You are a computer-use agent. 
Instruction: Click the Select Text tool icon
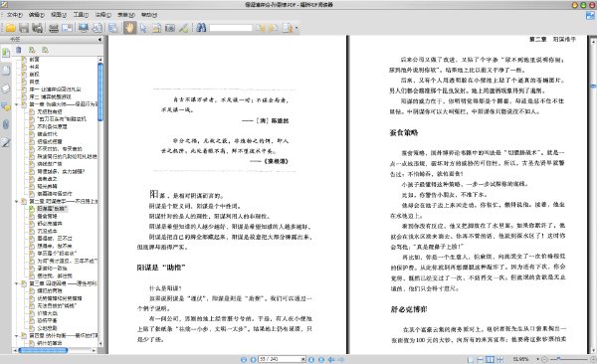[x=156, y=28]
